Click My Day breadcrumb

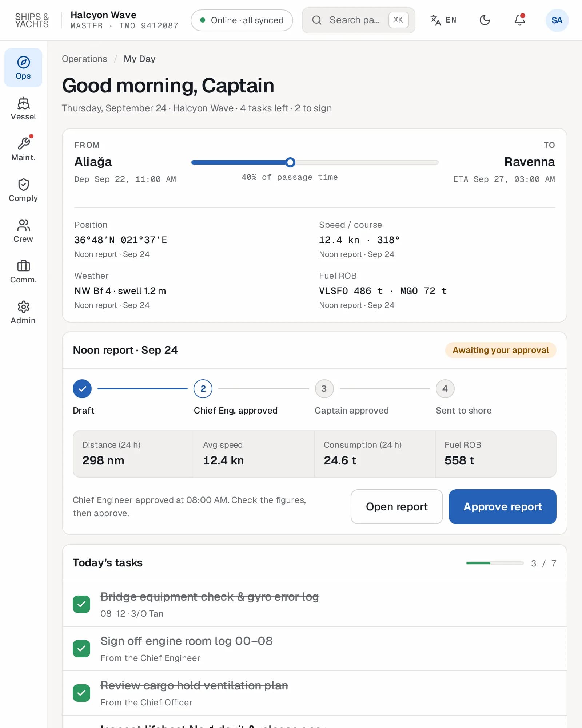pyautogui.click(x=140, y=59)
